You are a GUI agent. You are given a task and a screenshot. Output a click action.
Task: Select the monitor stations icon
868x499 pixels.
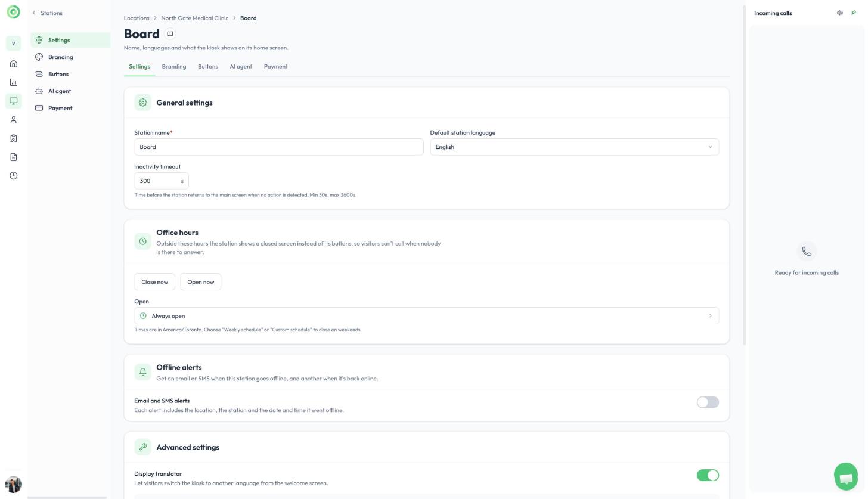14,101
